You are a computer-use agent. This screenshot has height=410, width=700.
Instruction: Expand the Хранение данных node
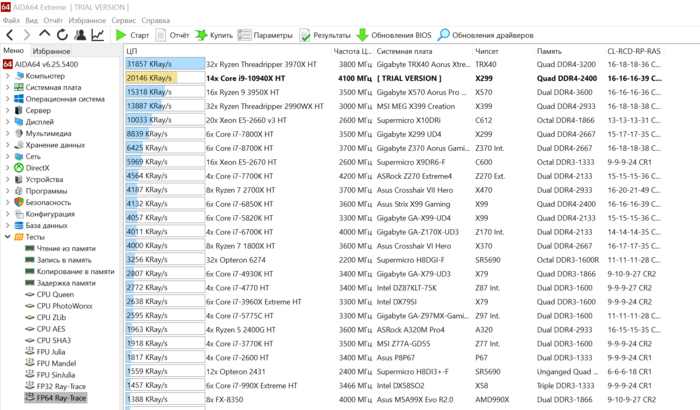coord(7,145)
